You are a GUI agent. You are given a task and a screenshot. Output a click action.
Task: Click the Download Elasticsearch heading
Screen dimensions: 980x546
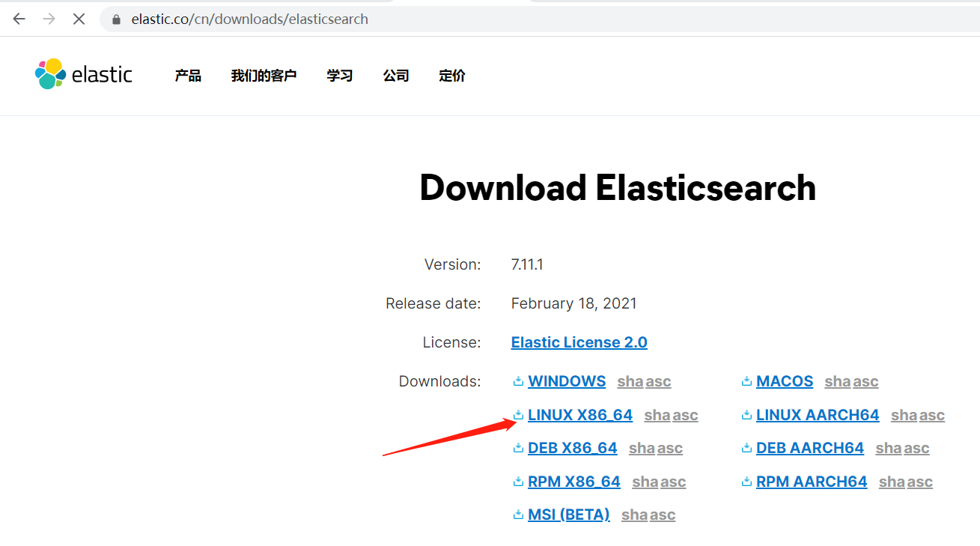[618, 187]
